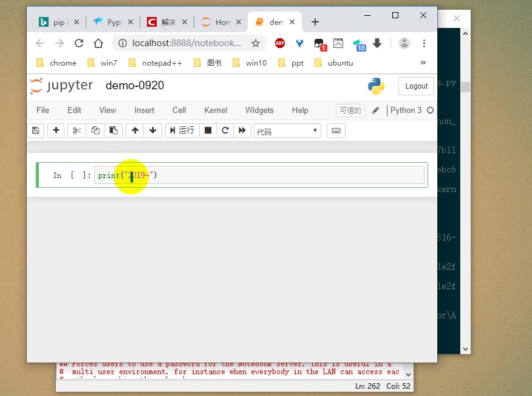Paste a cell with the paste icon
Viewport: 532px width, 396px height.
(114, 130)
